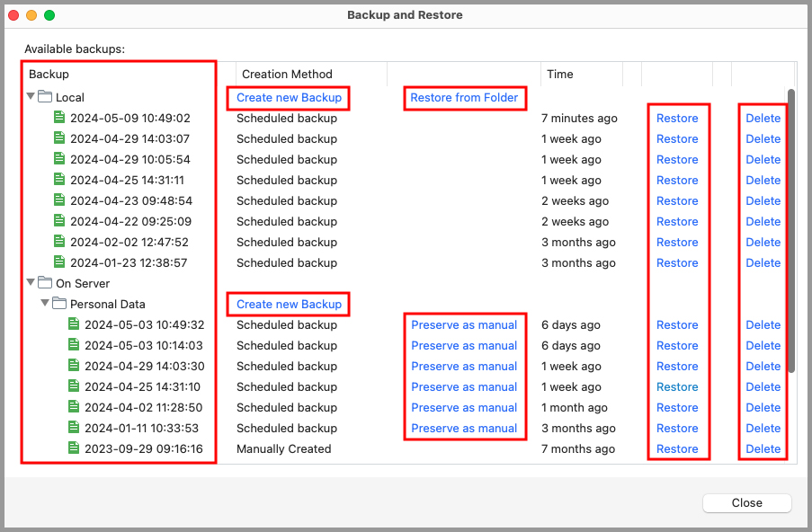Delete the 2024-01-11 10:33:53 server backup
Image resolution: width=812 pixels, height=532 pixels.
coord(763,429)
